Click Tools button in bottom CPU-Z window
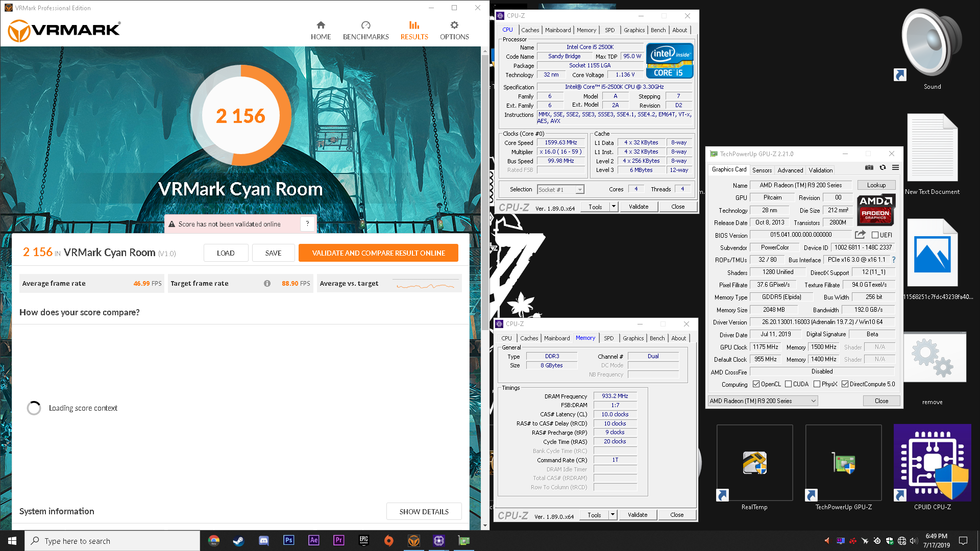This screenshot has height=551, width=980. pyautogui.click(x=594, y=515)
